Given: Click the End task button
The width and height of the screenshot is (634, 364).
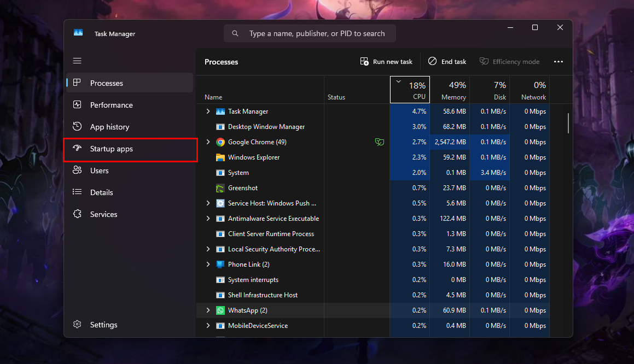Looking at the screenshot, I should (447, 61).
